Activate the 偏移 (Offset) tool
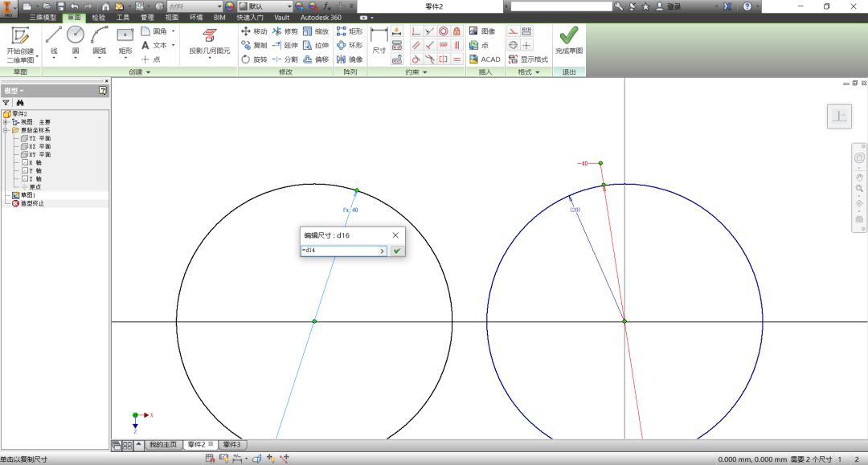 click(x=316, y=59)
